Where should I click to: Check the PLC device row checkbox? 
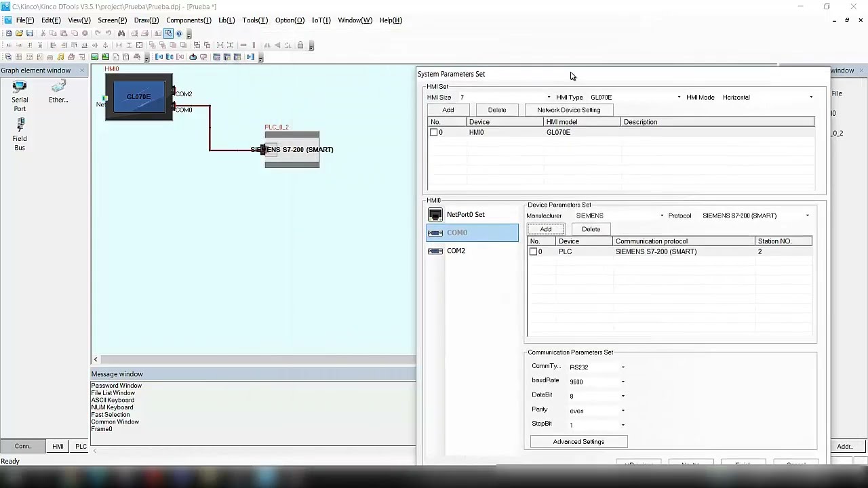534,251
